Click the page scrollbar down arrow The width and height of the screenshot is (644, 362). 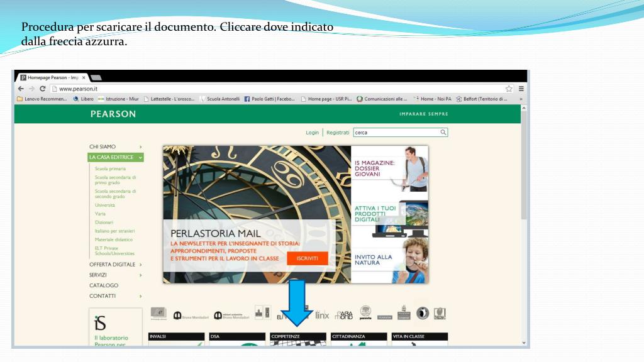tap(524, 343)
